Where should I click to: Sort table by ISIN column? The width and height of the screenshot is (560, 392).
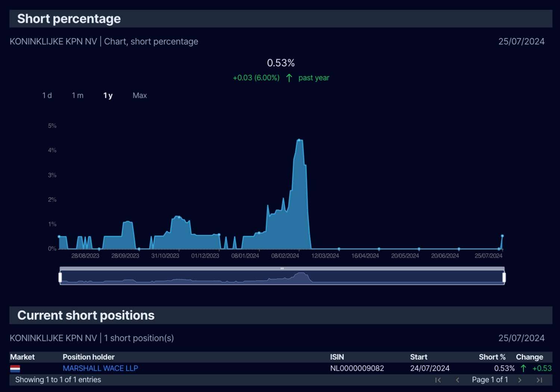point(337,357)
